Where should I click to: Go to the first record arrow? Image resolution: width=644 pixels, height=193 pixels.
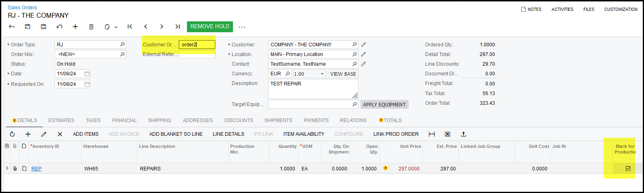(x=130, y=27)
